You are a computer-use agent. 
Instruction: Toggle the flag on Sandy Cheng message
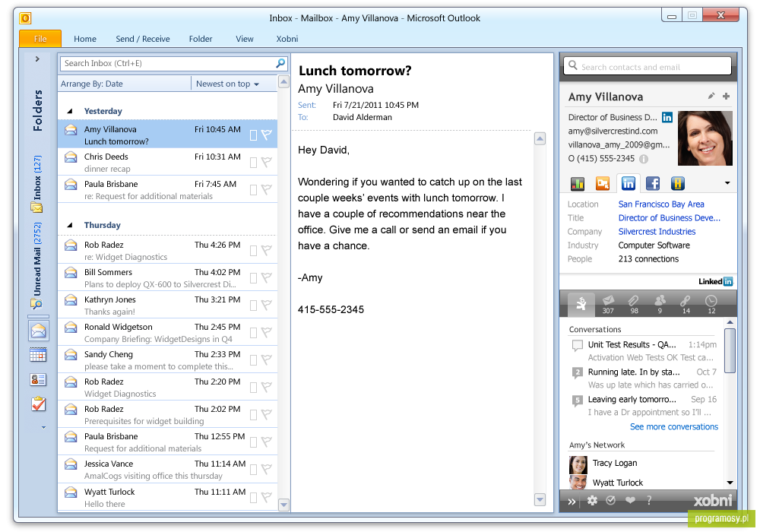coord(266,360)
